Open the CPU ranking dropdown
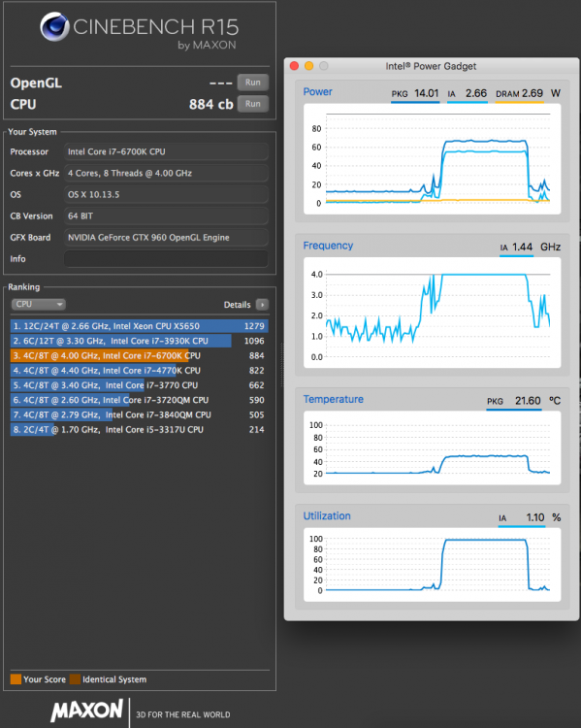 39,304
